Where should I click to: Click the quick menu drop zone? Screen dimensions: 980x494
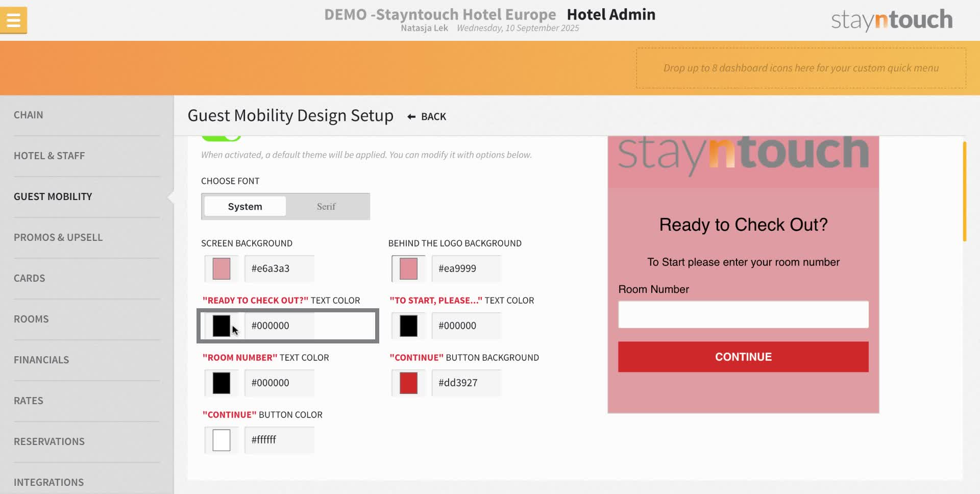[801, 68]
